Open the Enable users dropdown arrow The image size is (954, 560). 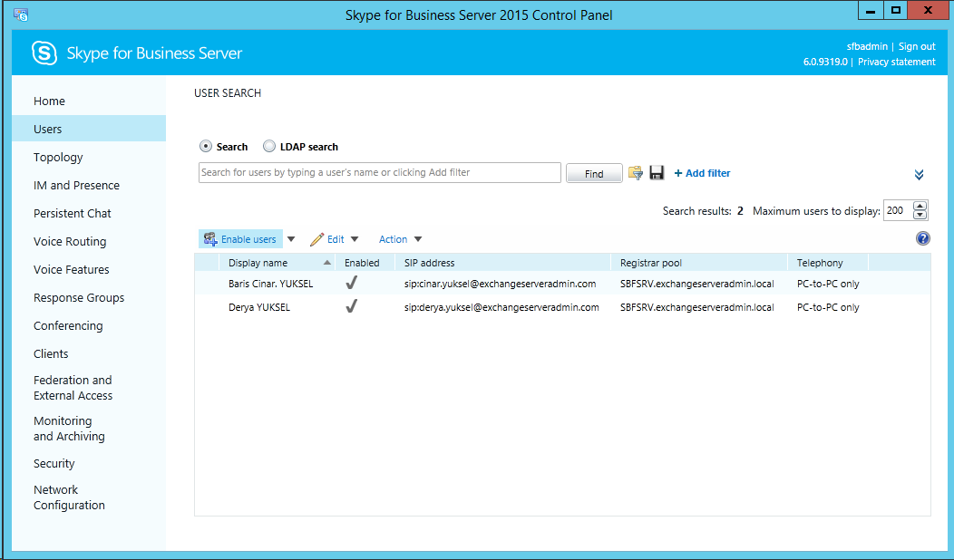click(291, 239)
